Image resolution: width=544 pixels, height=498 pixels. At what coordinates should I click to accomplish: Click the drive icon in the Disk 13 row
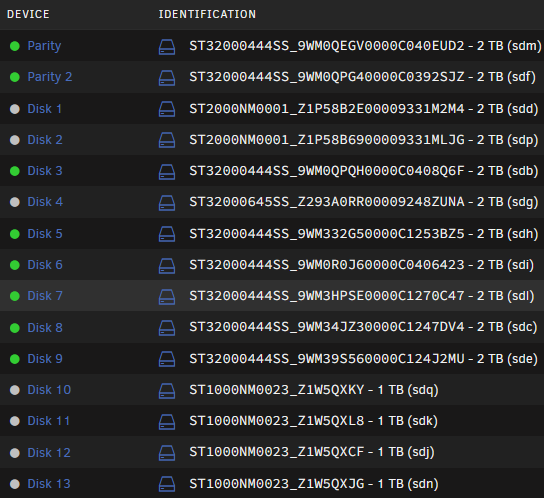point(167,484)
